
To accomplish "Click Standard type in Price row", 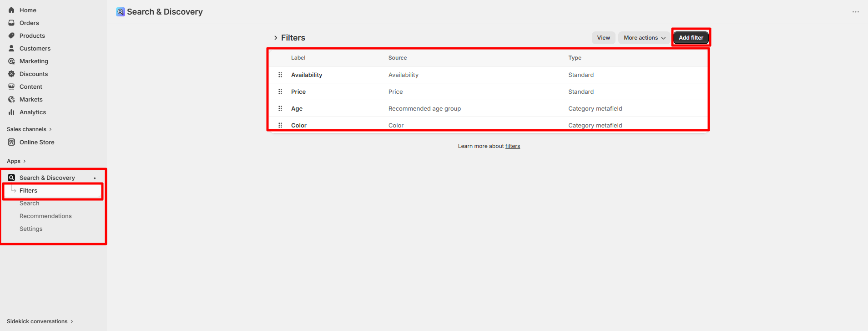I will (x=581, y=92).
